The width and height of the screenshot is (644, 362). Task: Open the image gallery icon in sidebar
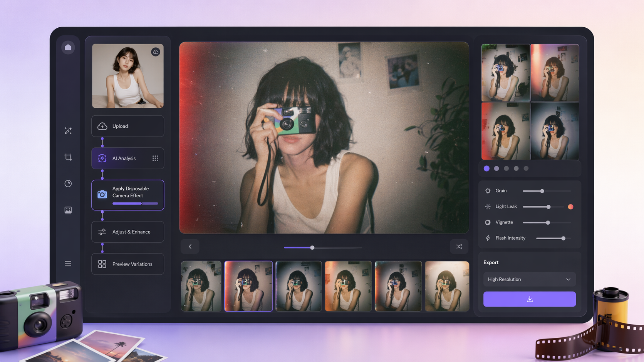[68, 210]
